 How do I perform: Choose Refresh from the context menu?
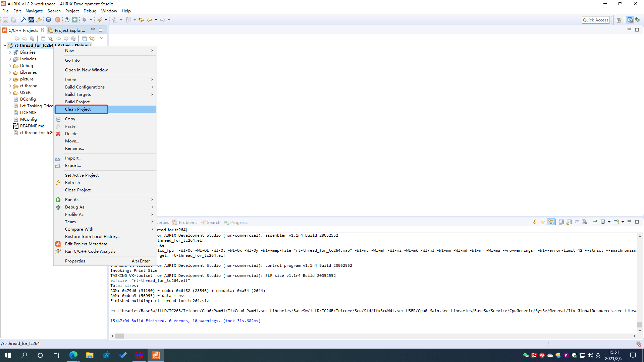click(x=105, y=183)
